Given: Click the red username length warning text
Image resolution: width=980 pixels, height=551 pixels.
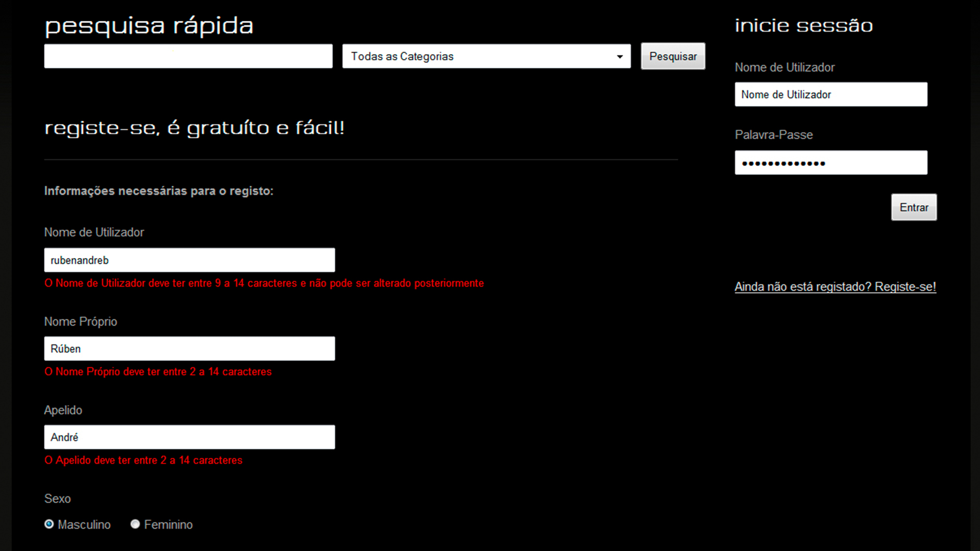Looking at the screenshot, I should 264,283.
